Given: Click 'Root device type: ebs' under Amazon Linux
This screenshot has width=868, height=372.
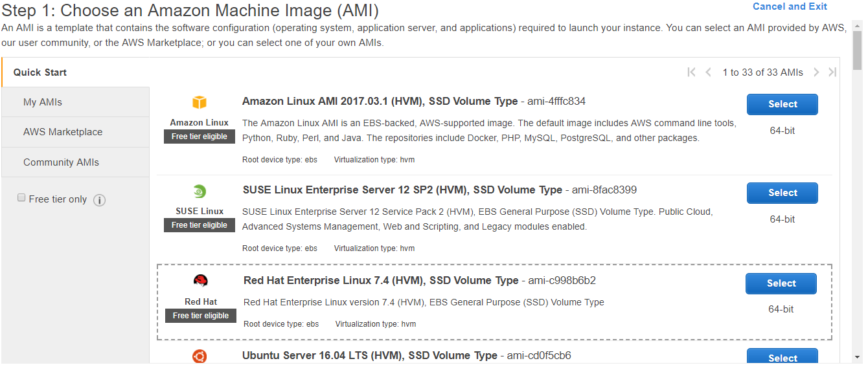Looking at the screenshot, I should 280,160.
